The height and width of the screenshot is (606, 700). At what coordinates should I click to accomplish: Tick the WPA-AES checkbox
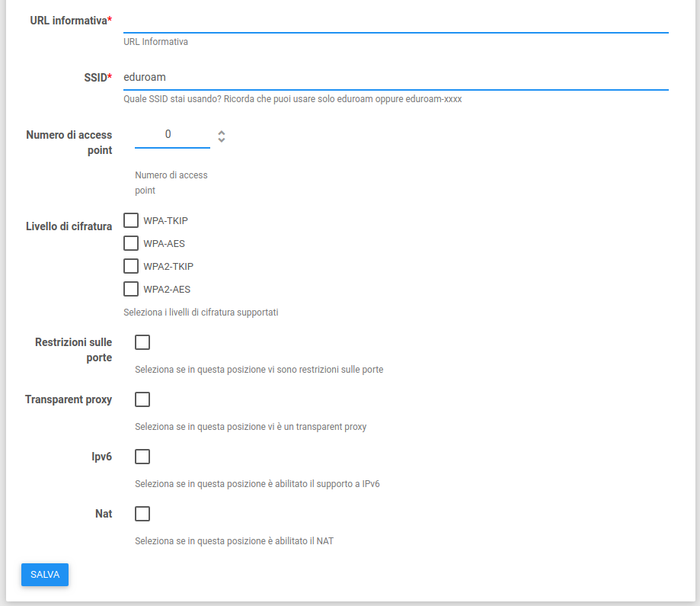tap(131, 244)
